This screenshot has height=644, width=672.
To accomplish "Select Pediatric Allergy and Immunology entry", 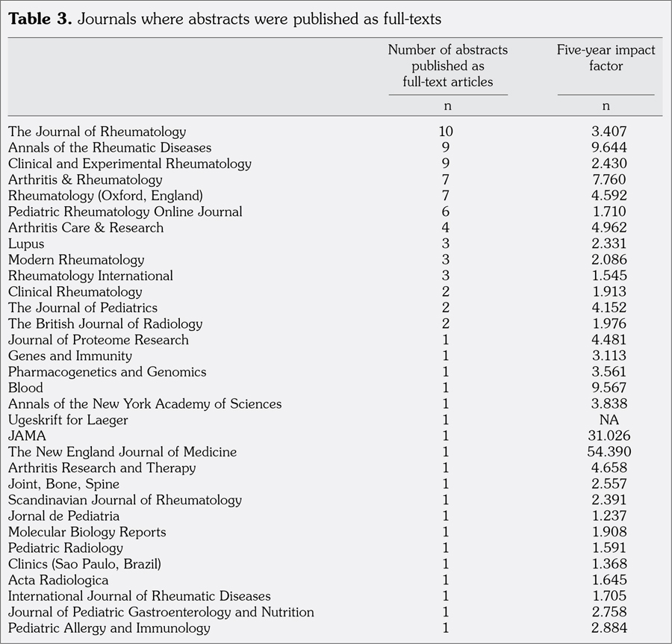I will pos(109,628).
